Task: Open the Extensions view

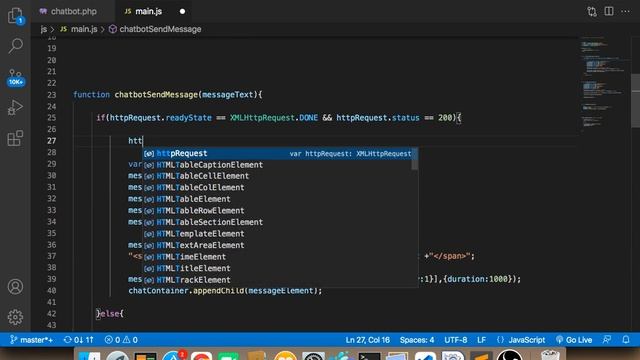Action: (x=15, y=138)
